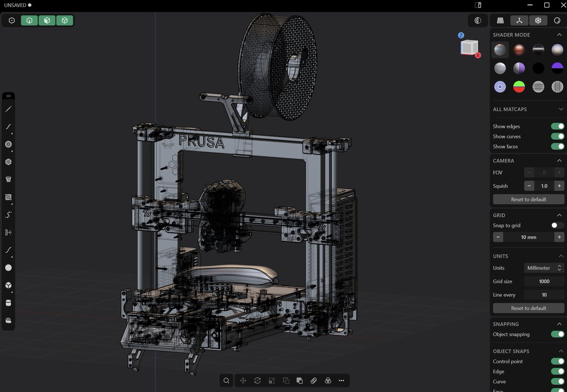Image resolution: width=567 pixels, height=392 pixels.
Task: Select the Circle tool in left toolbar
Action: click(9, 145)
